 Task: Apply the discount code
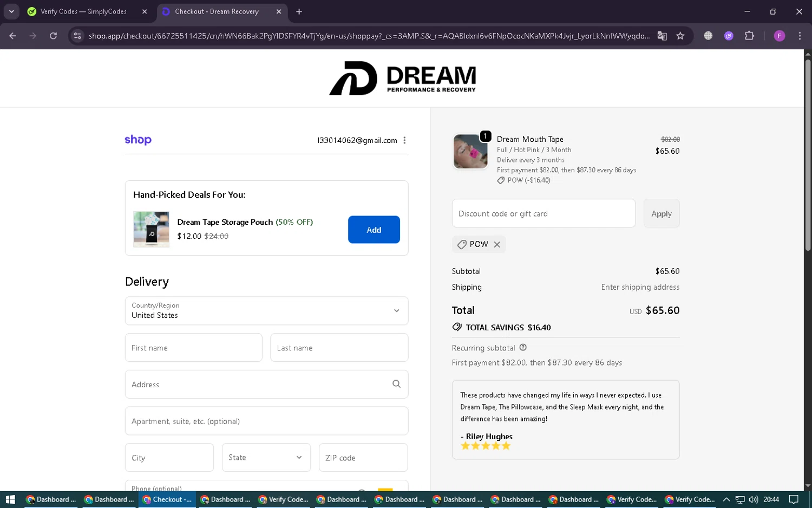click(x=662, y=213)
